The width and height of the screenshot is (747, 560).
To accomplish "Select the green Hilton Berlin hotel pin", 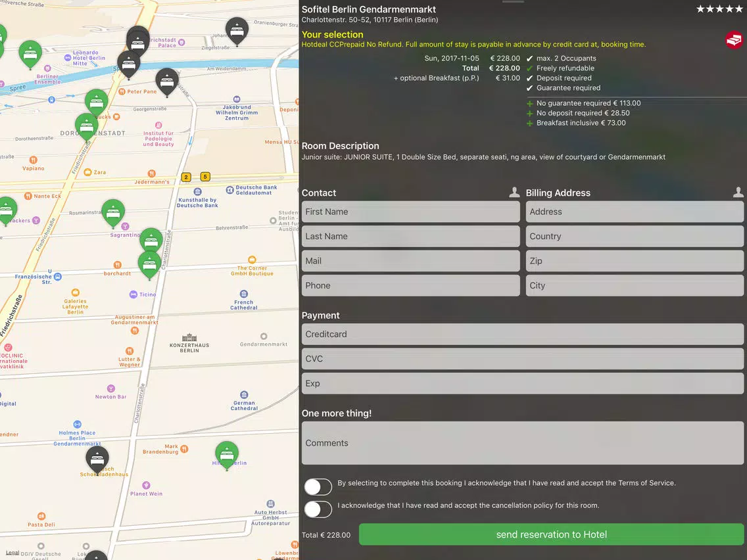I will click(x=227, y=455).
